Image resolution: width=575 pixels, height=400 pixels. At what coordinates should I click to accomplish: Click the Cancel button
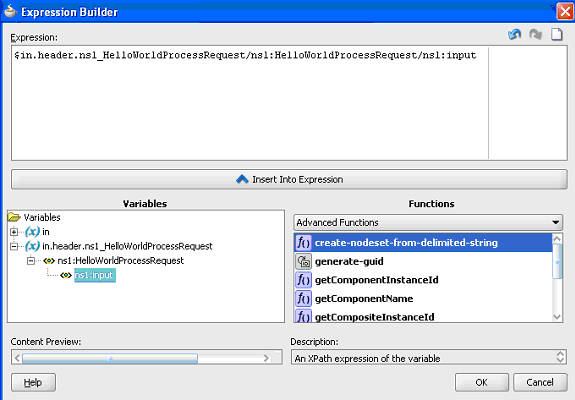tap(540, 382)
